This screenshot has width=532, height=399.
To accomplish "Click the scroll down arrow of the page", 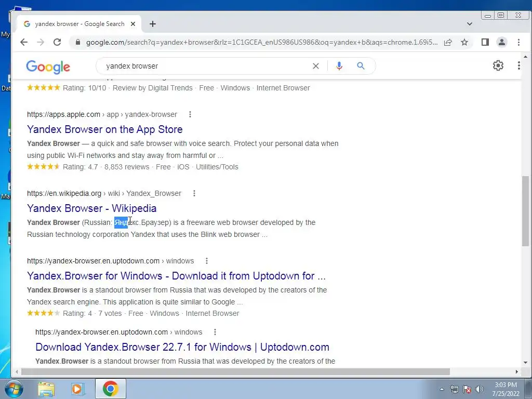I will click(526, 363).
